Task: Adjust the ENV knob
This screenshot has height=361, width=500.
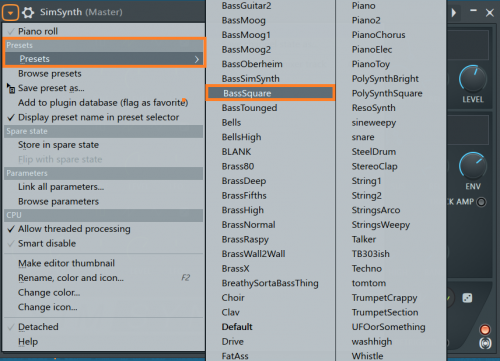Action: point(473,166)
